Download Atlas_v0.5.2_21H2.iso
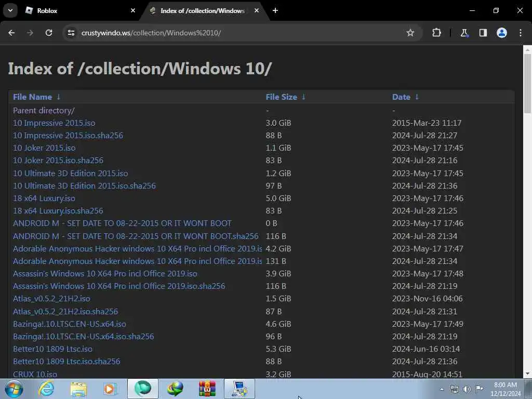 (51, 299)
